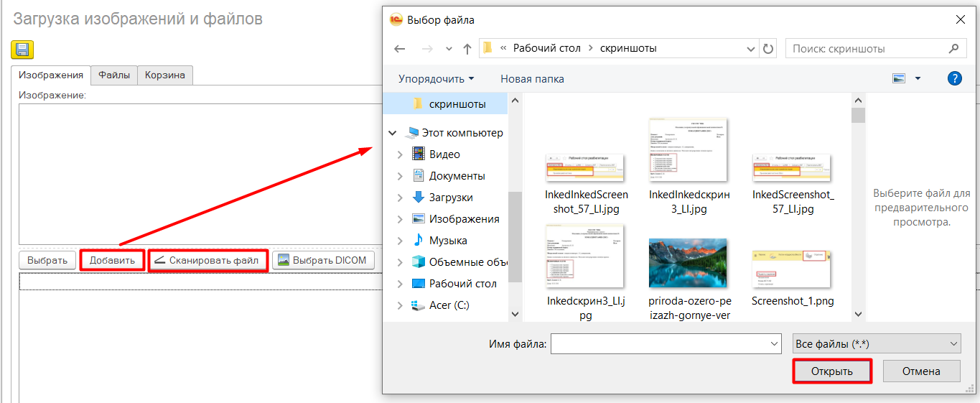Switch to the Корзина tab
This screenshot has height=403, width=980.
point(164,75)
